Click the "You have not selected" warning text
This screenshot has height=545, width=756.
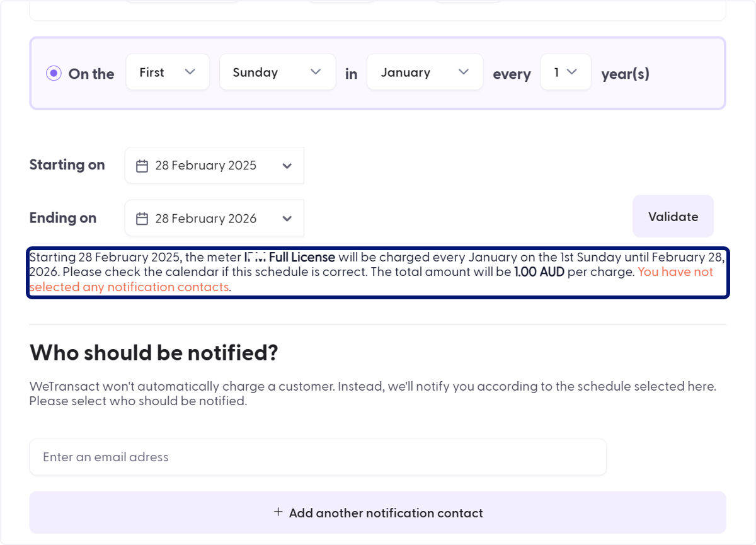tap(371, 280)
